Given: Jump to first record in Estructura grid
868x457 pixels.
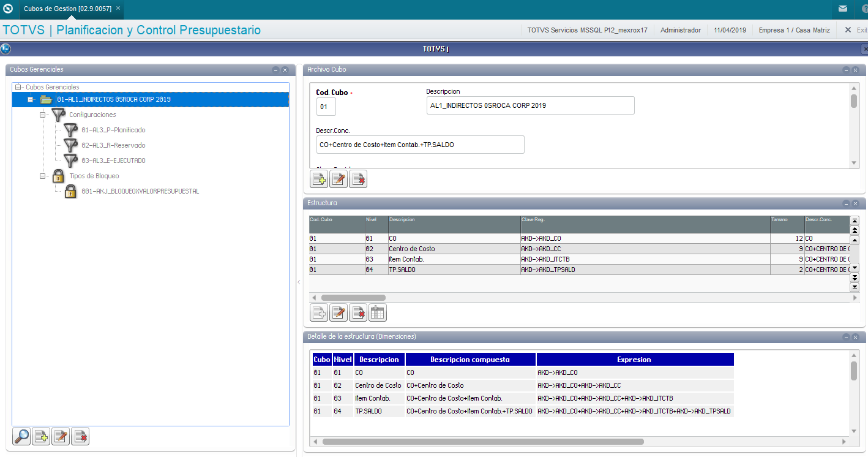Looking at the screenshot, I should click(855, 221).
